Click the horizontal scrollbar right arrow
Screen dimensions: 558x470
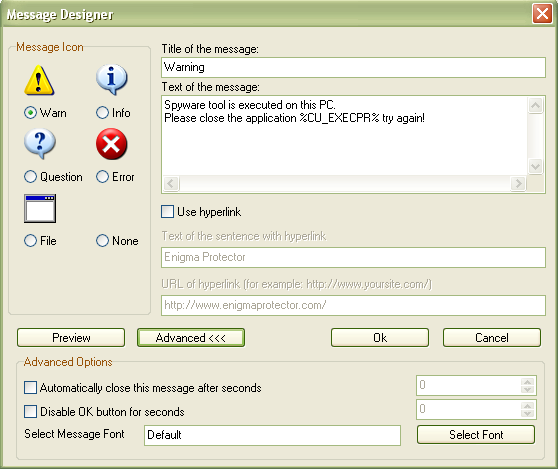point(518,184)
